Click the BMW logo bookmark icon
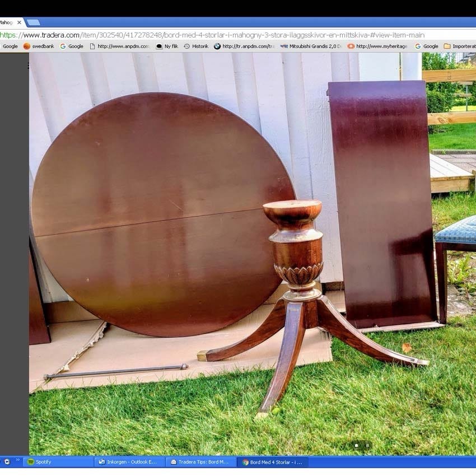 pos(217,46)
